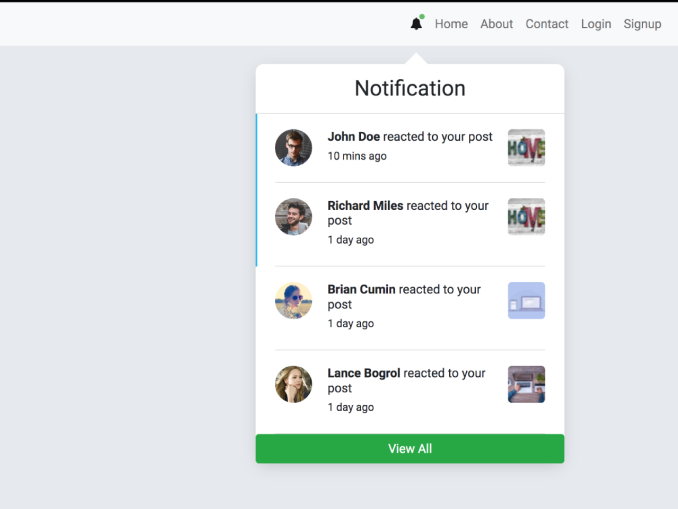678x509 pixels.
Task: Click Richard Miles's avatar picture
Action: pyautogui.click(x=293, y=216)
